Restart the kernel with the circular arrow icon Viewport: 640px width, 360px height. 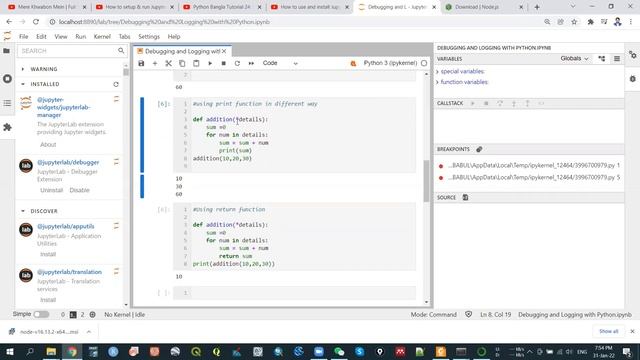pos(237,63)
